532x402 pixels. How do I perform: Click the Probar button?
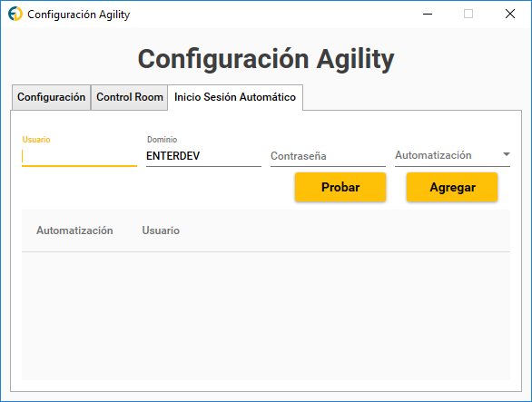(x=340, y=187)
